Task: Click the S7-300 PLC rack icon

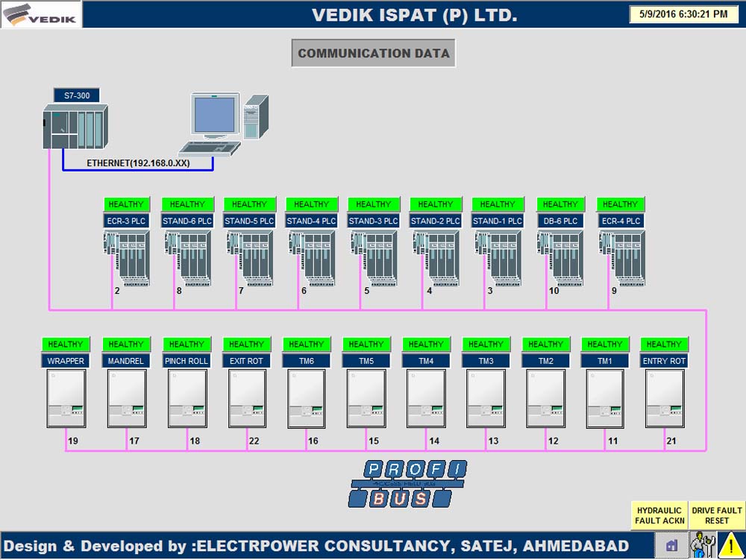Action: (75, 127)
